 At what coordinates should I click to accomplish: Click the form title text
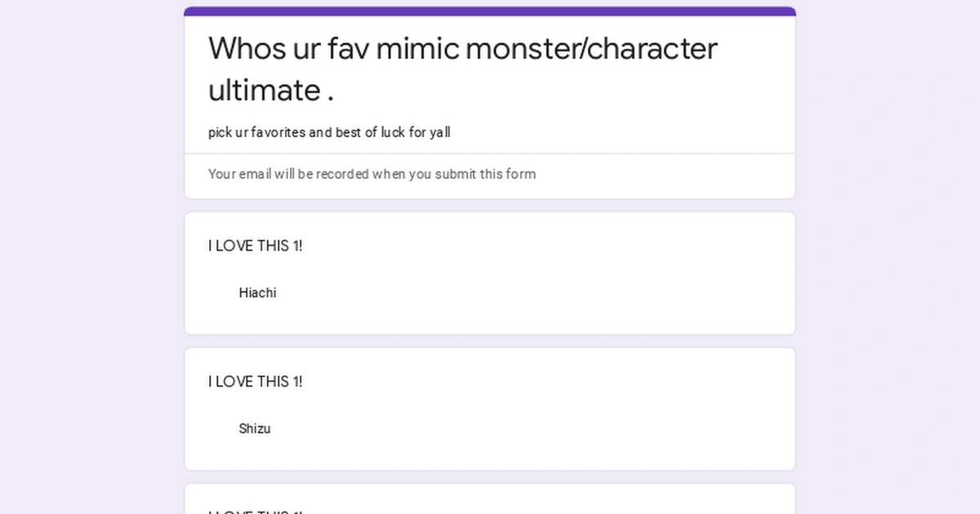click(x=462, y=69)
